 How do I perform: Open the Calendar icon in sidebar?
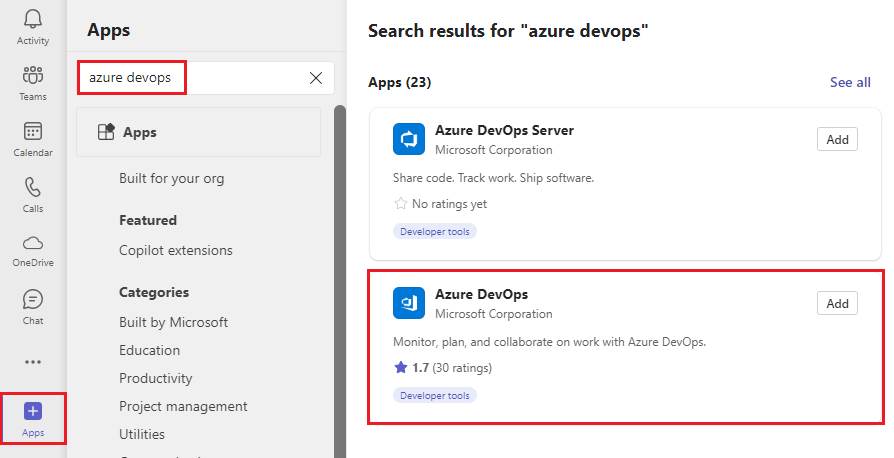pyautogui.click(x=32, y=131)
